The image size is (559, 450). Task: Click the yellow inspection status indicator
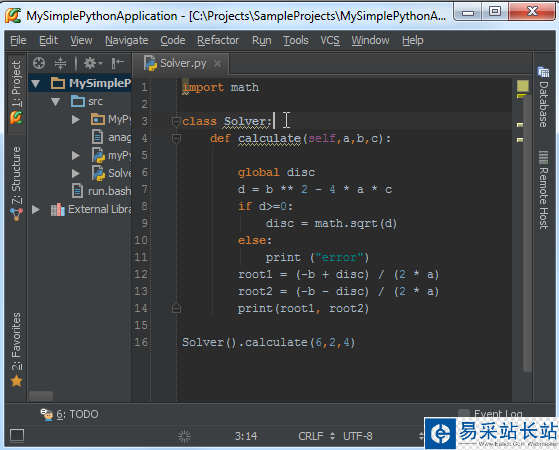tap(523, 86)
